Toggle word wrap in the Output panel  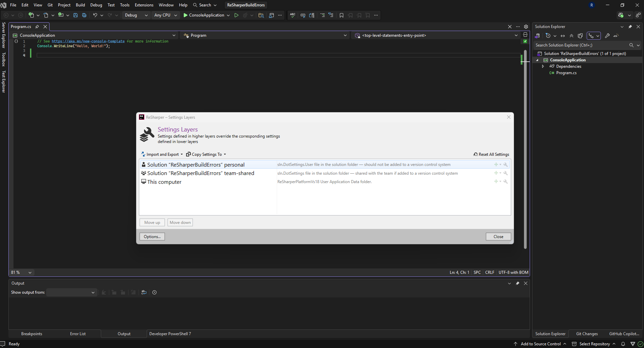coord(144,292)
